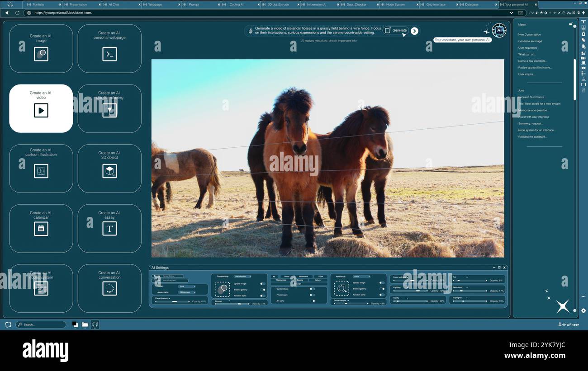Click the paperclip attach icon in the prompt box
The width and height of the screenshot is (588, 371).
pos(251,31)
